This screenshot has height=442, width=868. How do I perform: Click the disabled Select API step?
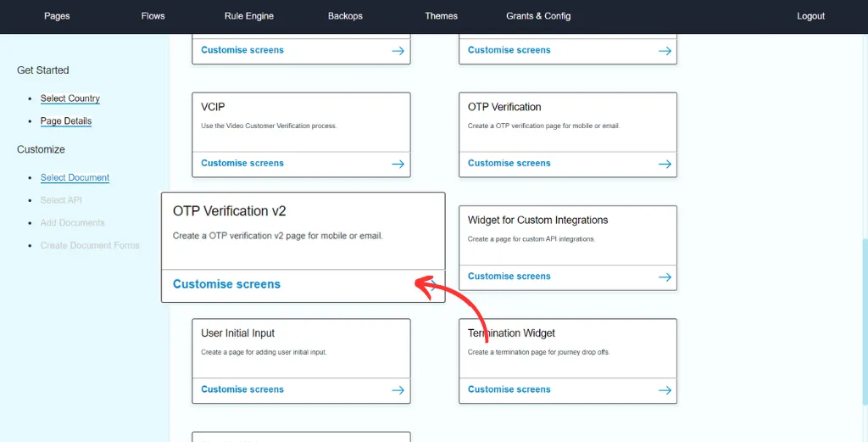pyautogui.click(x=61, y=200)
